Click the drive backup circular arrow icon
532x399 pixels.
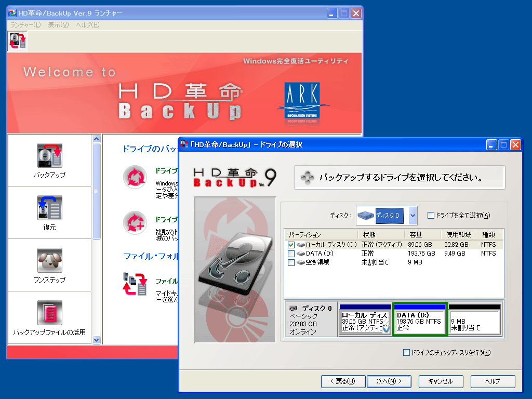[x=135, y=177]
